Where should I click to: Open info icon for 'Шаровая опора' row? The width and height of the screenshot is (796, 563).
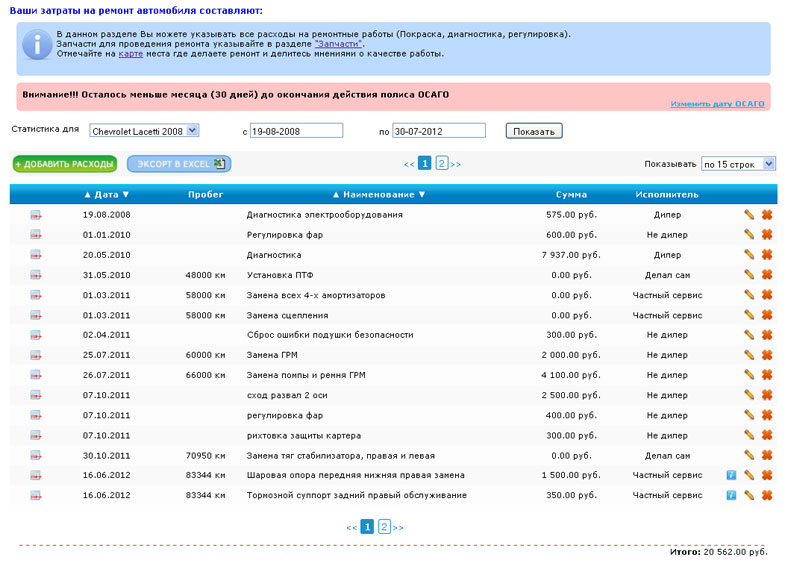tap(731, 475)
